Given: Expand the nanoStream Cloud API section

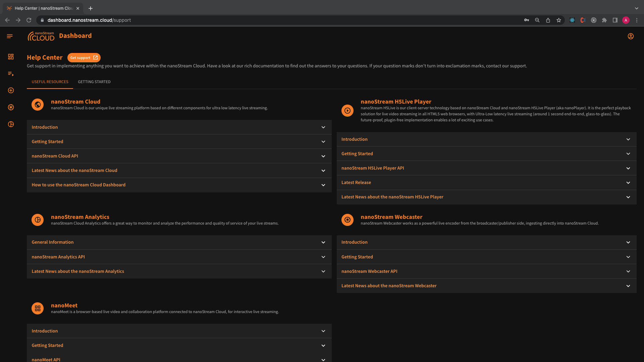Looking at the screenshot, I should tap(179, 156).
